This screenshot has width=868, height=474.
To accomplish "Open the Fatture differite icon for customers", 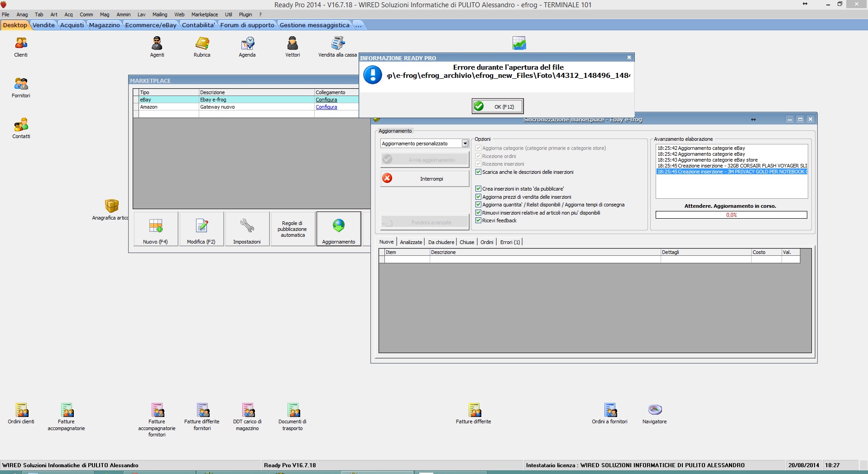I will pos(474,414).
